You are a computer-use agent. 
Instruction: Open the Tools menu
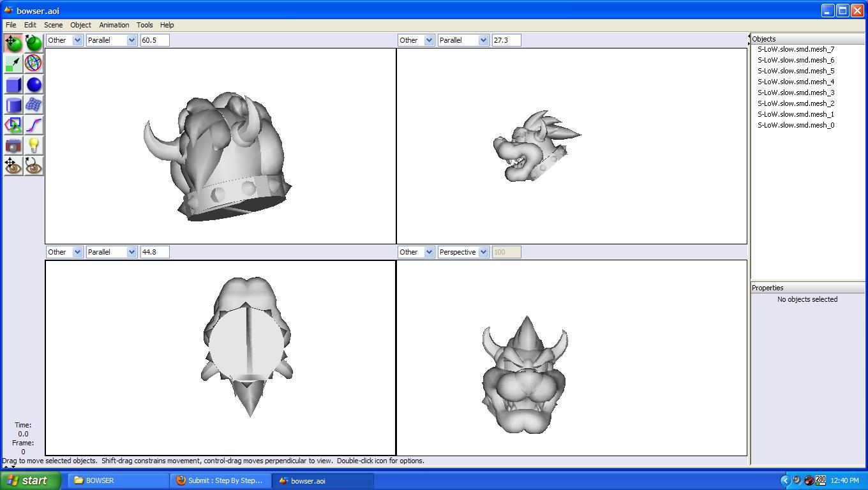pos(145,25)
